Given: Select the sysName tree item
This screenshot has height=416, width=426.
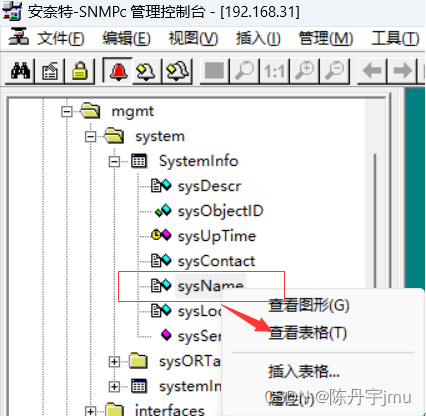Looking at the screenshot, I should [x=211, y=286].
